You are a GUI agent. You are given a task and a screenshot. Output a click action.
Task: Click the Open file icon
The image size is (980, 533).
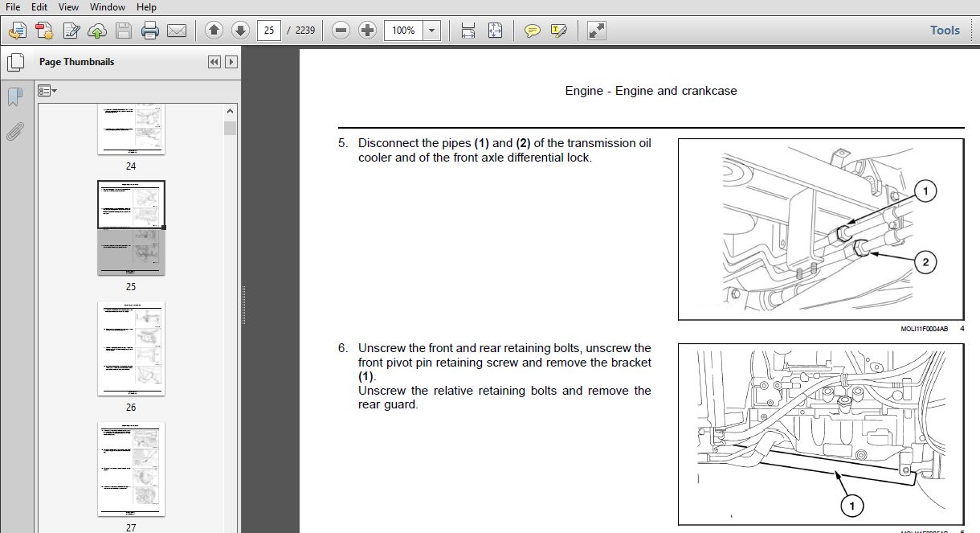(17, 31)
